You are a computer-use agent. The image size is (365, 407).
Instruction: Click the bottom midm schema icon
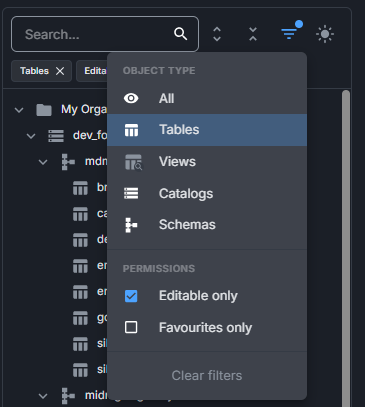pos(68,396)
